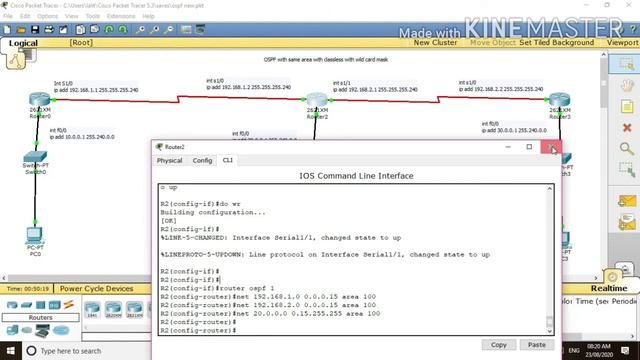
Task: Select the Multiuser Connection cloud icon
Action: pyautogui.click(x=61, y=330)
